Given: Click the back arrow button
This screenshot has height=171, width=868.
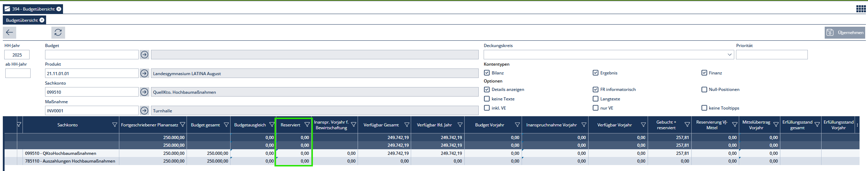Looking at the screenshot, I should [10, 33].
